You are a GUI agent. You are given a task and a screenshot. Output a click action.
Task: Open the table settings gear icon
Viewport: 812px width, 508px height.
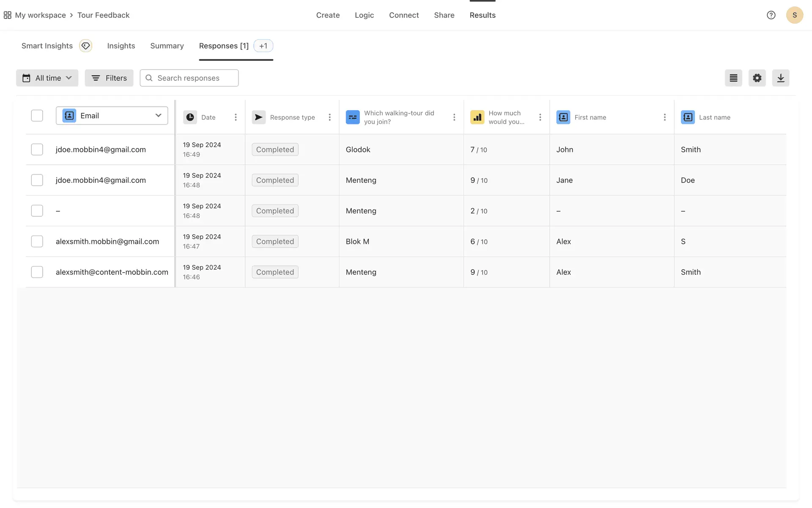(x=757, y=78)
